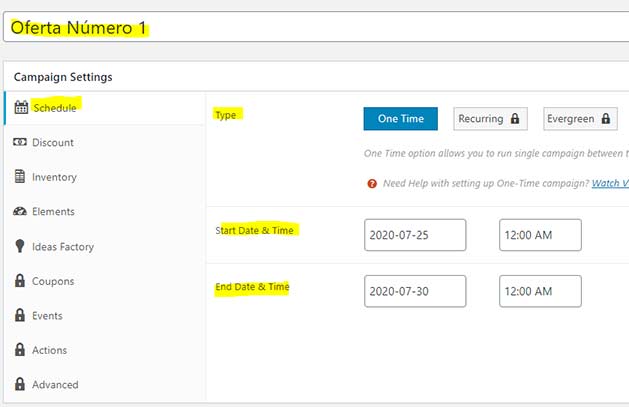This screenshot has width=629, height=407.
Task: Click the Inventory list icon
Action: pyautogui.click(x=20, y=176)
